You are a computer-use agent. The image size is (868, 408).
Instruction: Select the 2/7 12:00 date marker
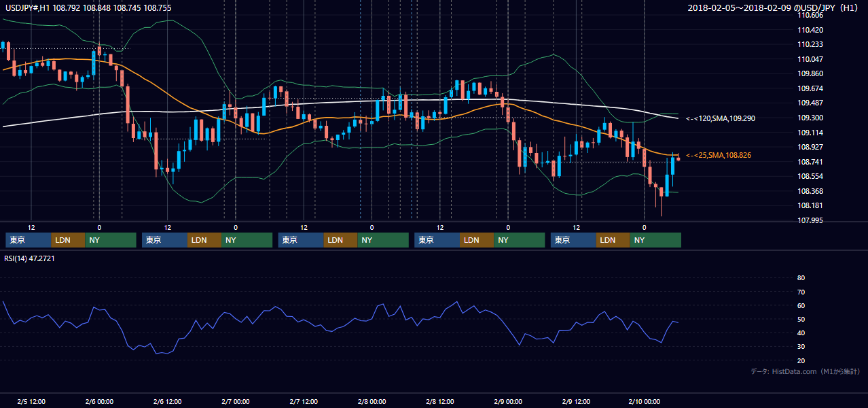click(304, 401)
